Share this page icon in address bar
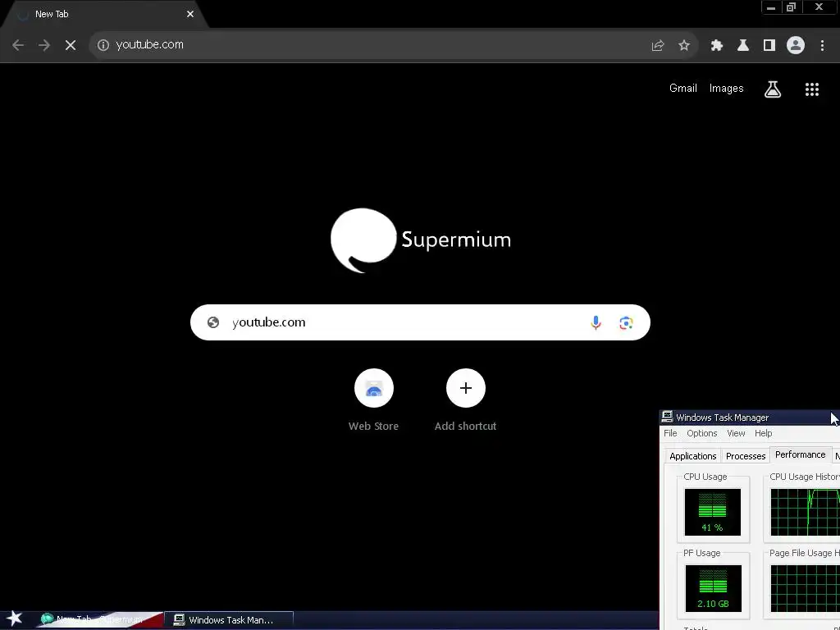This screenshot has height=630, width=840. [658, 46]
